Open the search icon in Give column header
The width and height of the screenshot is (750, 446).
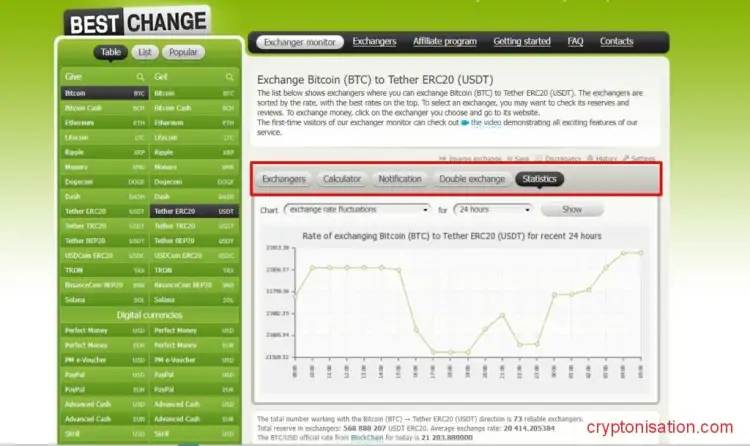tap(140, 77)
